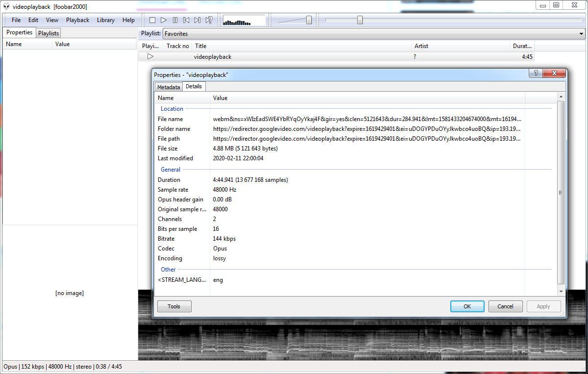588x374 pixels.
Task: Close the Properties dialog
Action: (x=555, y=73)
